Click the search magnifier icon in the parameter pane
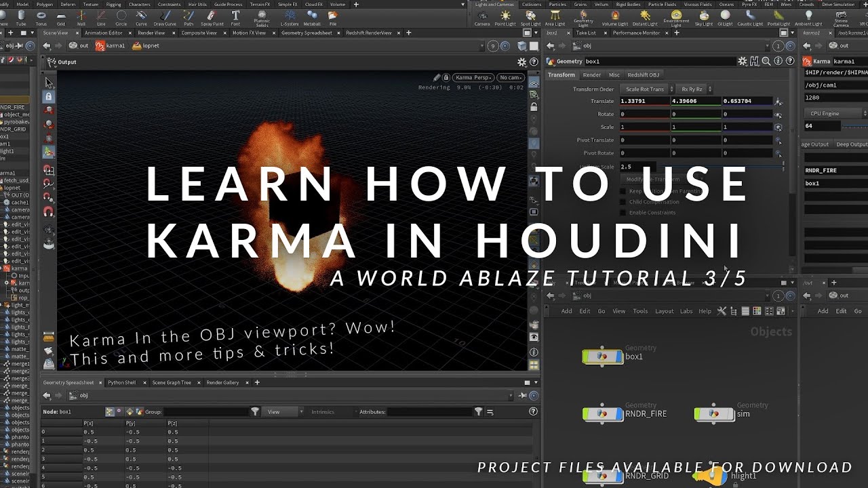This screenshot has width=868, height=488. click(766, 61)
